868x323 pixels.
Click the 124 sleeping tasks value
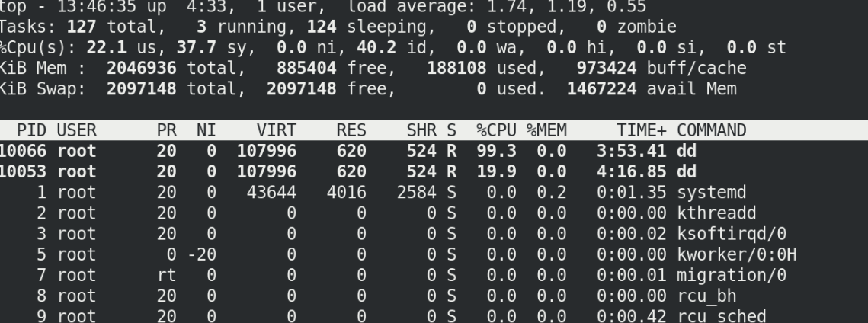click(x=322, y=27)
